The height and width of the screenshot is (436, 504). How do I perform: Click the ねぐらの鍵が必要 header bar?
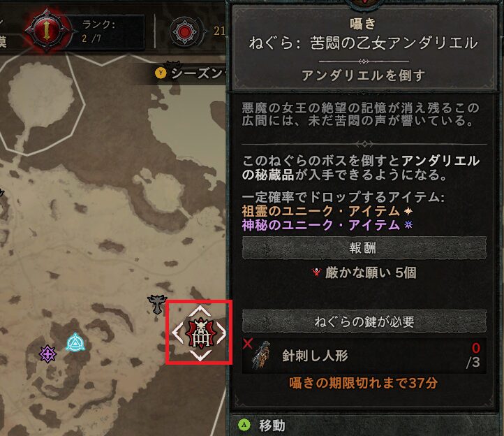click(x=364, y=321)
